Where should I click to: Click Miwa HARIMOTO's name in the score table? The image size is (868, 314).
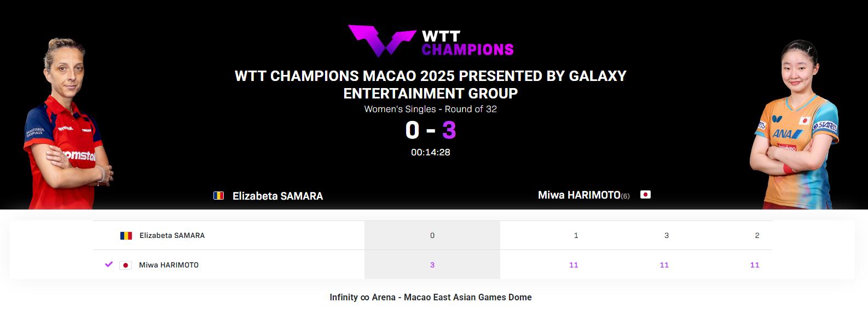169,265
